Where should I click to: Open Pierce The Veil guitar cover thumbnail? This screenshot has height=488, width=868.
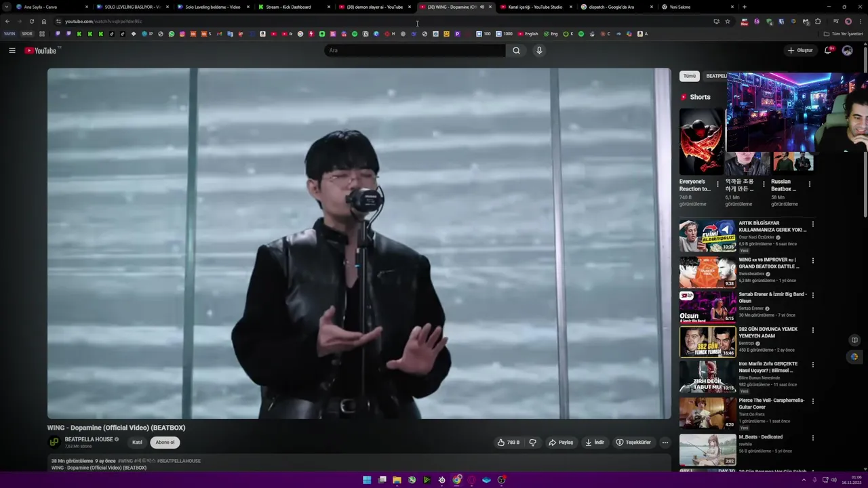click(707, 412)
